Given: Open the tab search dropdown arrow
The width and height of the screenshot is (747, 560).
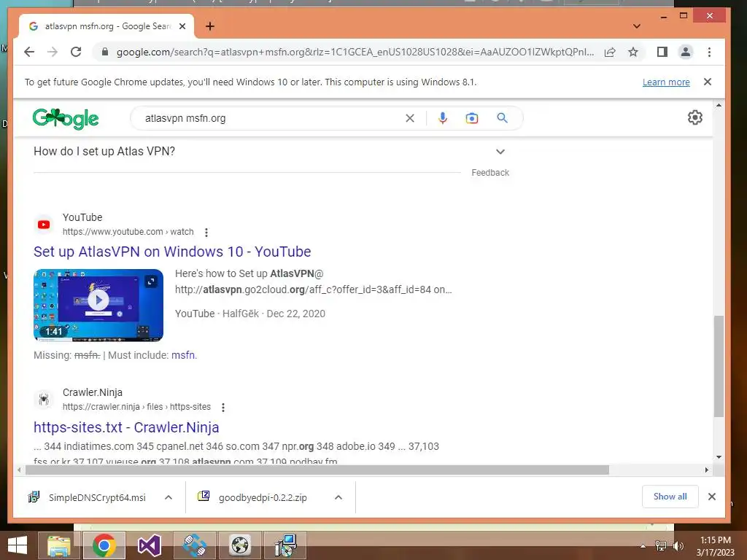Looking at the screenshot, I should 636,26.
